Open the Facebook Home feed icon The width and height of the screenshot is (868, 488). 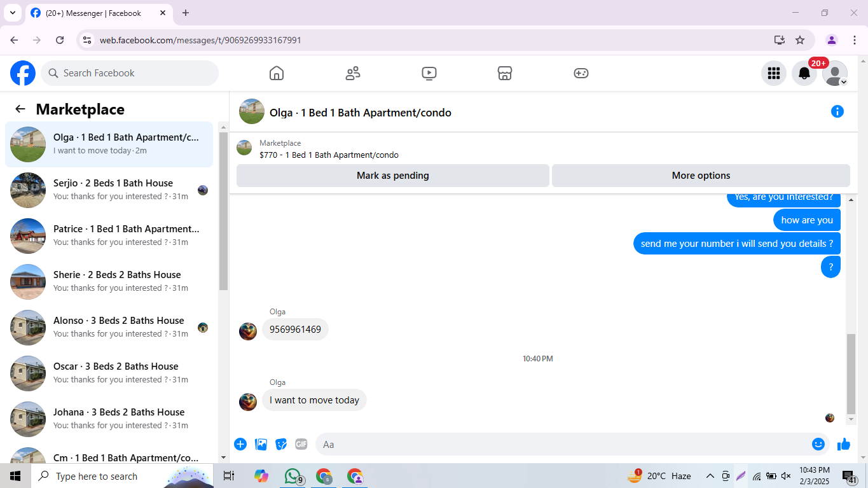coord(277,73)
